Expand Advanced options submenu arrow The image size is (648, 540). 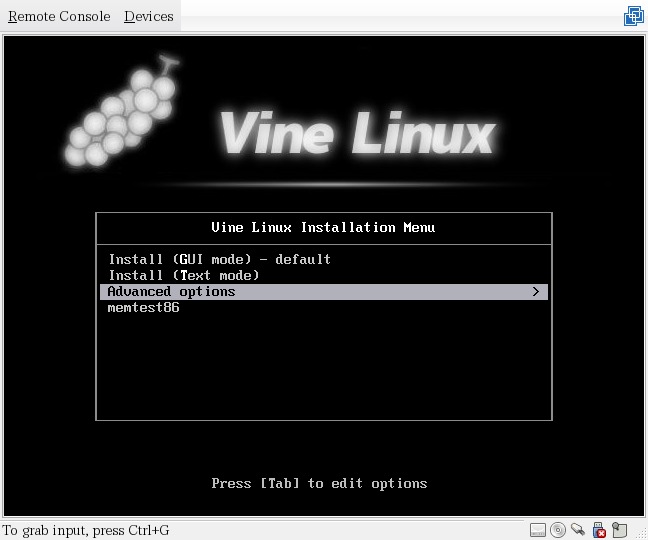[536, 292]
